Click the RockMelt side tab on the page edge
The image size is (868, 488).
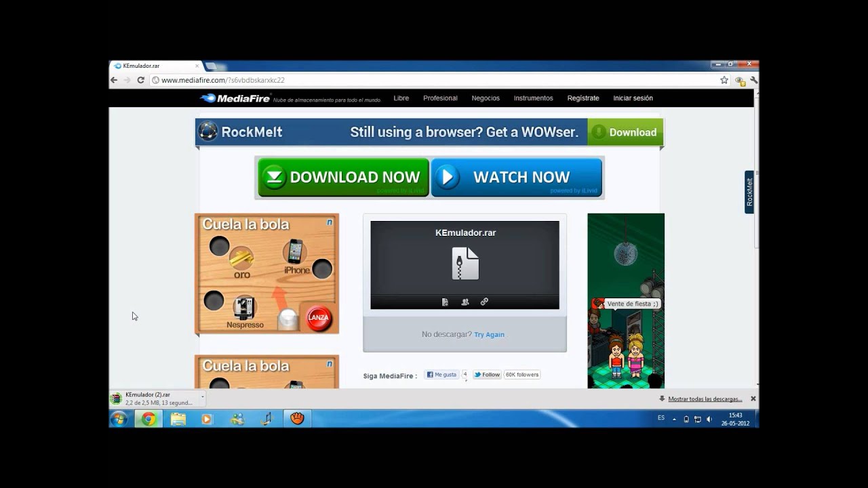tap(749, 192)
